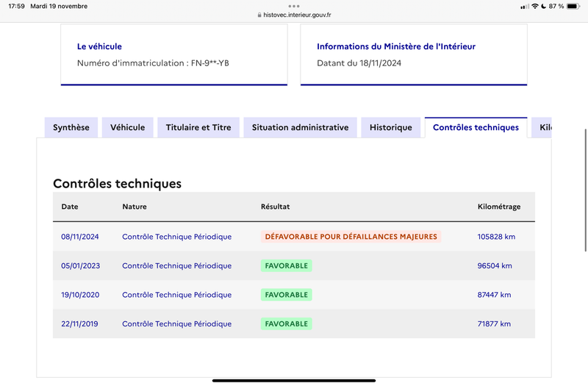Open the partially hidden Kilométrage tab

point(542,127)
